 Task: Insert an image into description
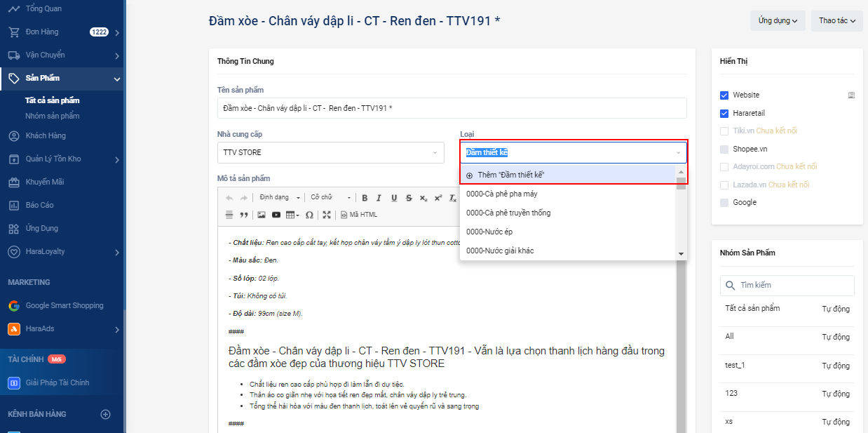(262, 215)
